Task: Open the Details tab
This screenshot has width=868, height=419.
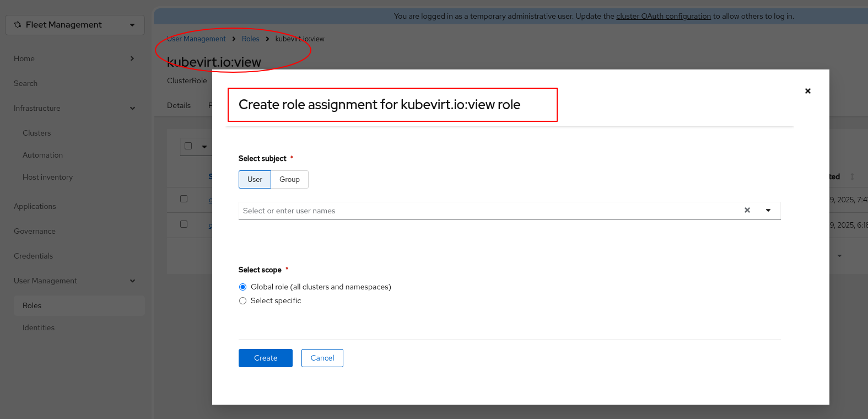Action: (179, 105)
